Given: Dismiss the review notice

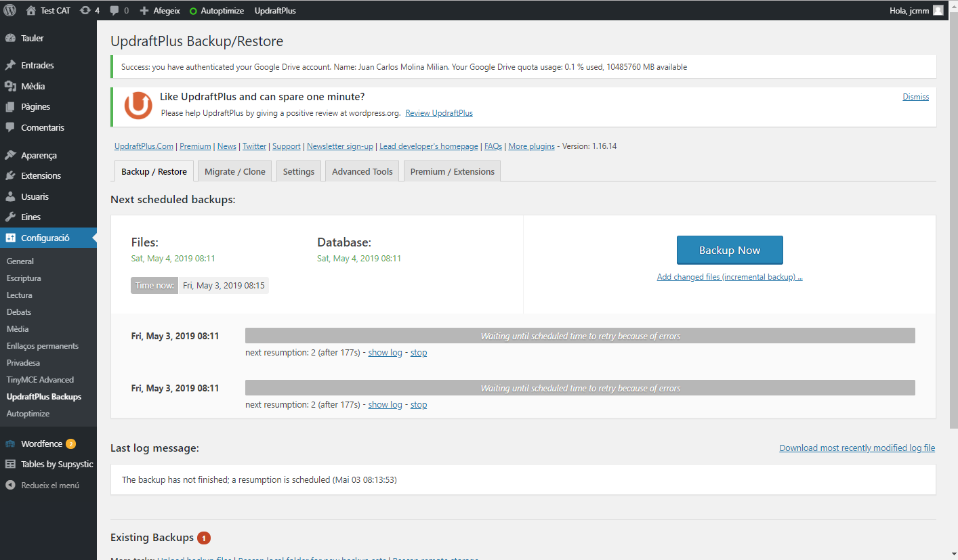Looking at the screenshot, I should click(916, 97).
